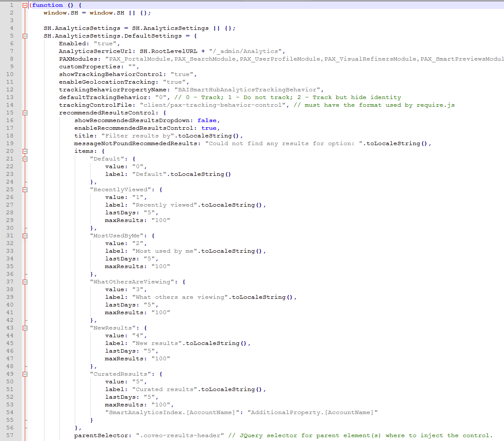504x441 pixels.
Task: Fold the "MostUsedByMe" block
Action: click(x=25, y=236)
